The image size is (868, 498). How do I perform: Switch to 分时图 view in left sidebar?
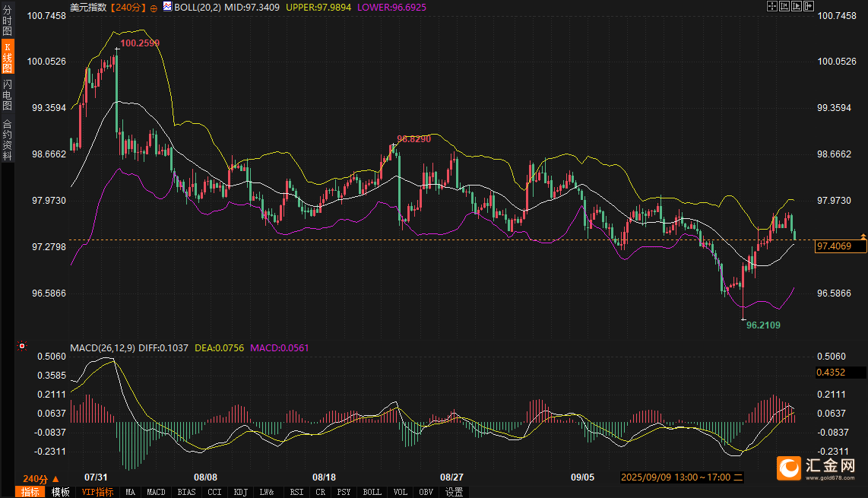click(7, 21)
